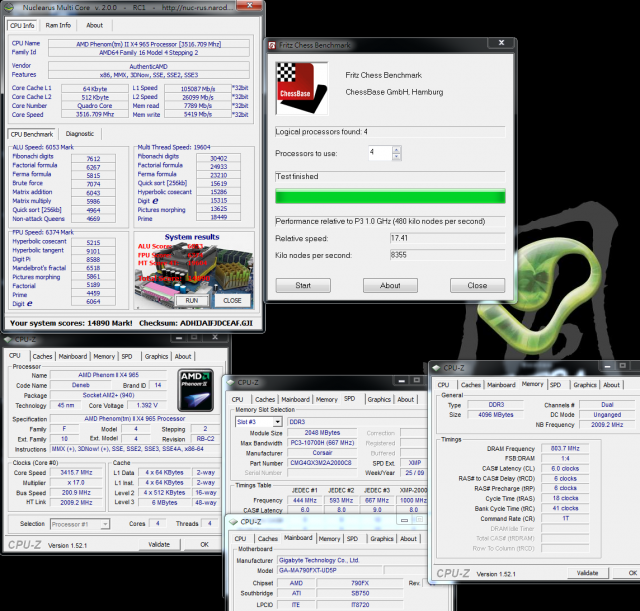Click the Nuclearus title bar app icon
640x611 pixels.
click(x=8, y=7)
